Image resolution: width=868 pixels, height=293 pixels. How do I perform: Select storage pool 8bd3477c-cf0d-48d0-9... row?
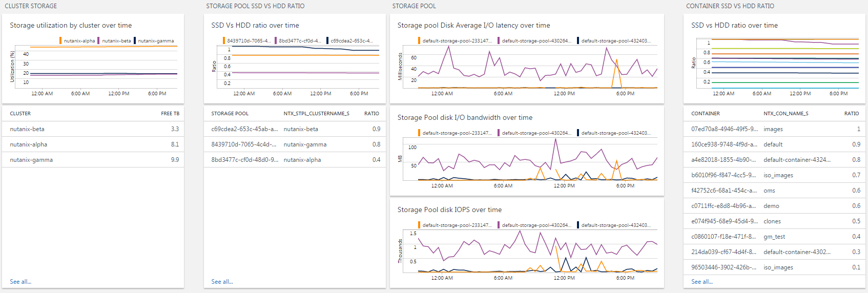point(295,160)
